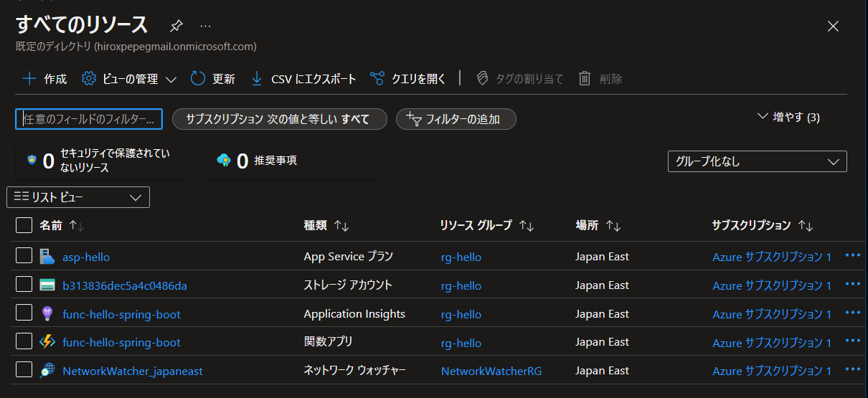This screenshot has width=868, height=398.
Task: Open Azure サブスクリプション 1 in ネットワーク ウォッチャー row
Action: [772, 371]
